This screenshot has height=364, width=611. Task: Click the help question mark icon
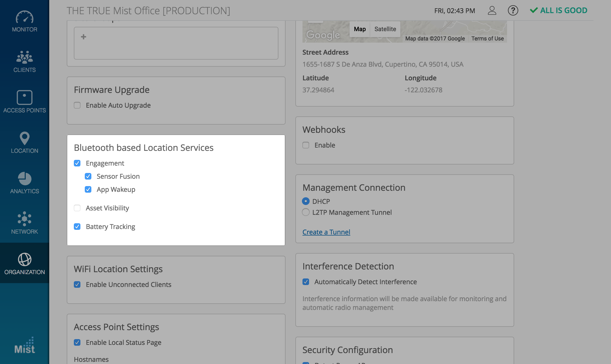513,11
